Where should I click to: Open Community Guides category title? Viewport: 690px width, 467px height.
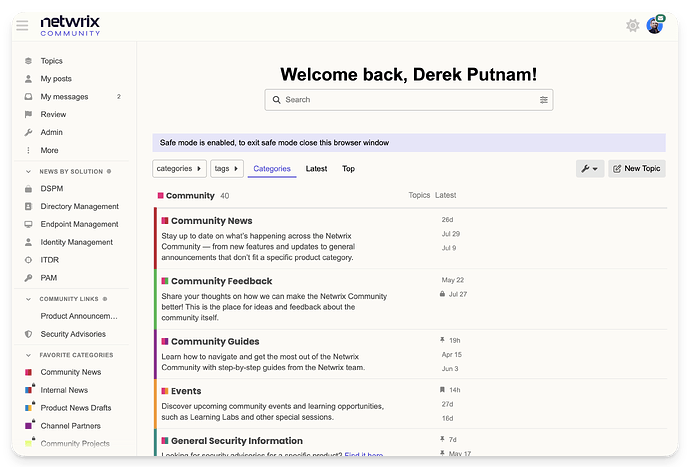pos(215,341)
